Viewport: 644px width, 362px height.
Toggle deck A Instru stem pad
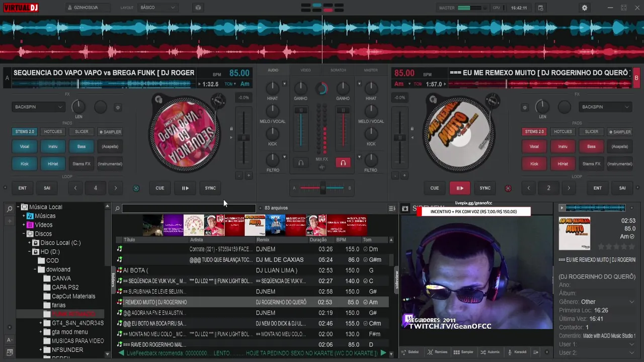click(x=53, y=146)
